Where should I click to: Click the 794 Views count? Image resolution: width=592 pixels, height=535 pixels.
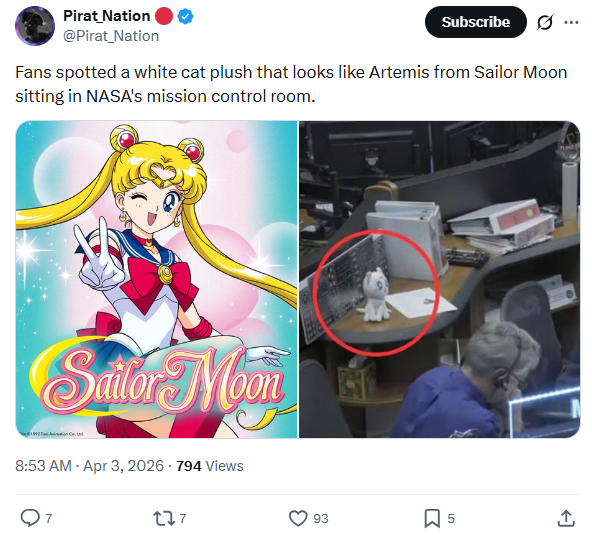click(210, 466)
